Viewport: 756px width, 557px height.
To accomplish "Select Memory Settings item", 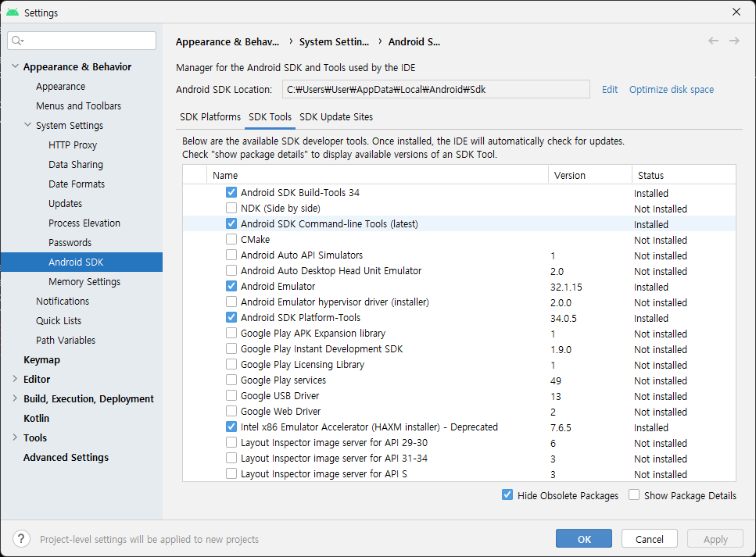I will coord(84,281).
